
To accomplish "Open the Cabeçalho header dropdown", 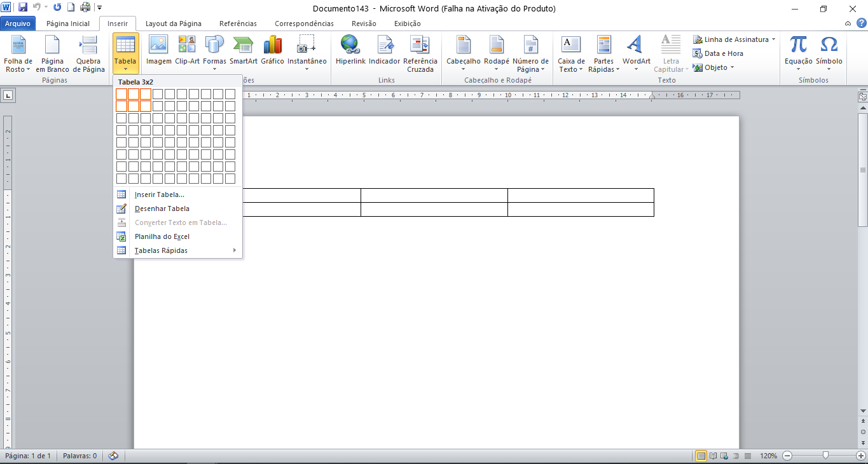I will [x=464, y=54].
